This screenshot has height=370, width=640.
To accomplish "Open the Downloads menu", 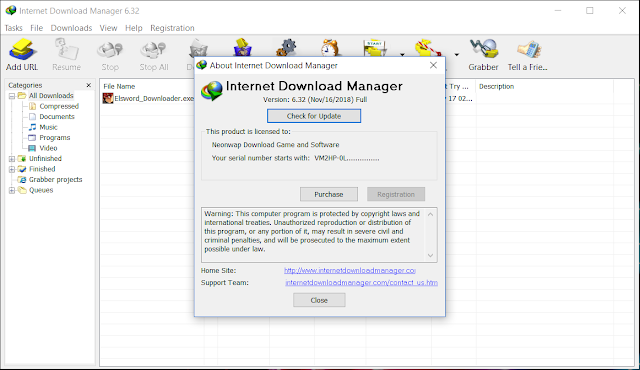I will 71,28.
